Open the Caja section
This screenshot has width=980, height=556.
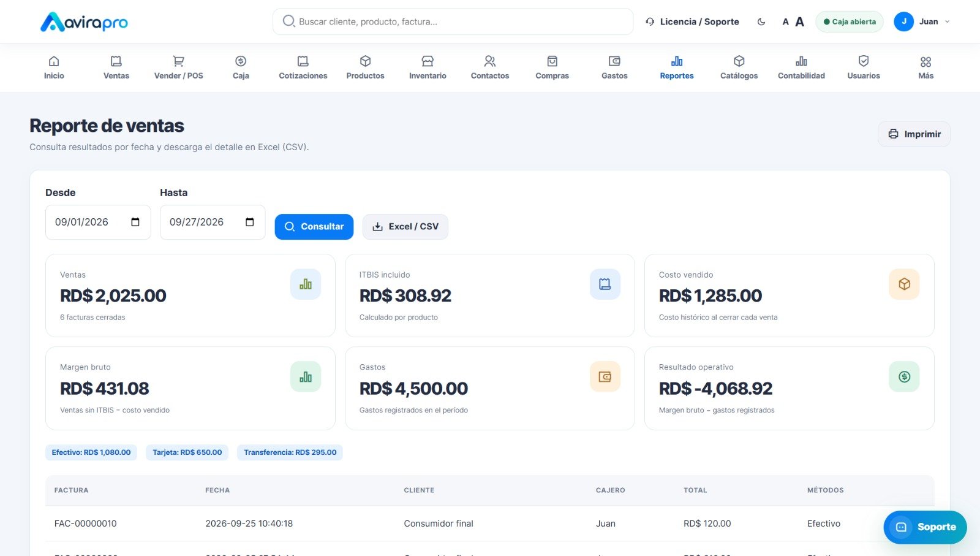tap(241, 67)
